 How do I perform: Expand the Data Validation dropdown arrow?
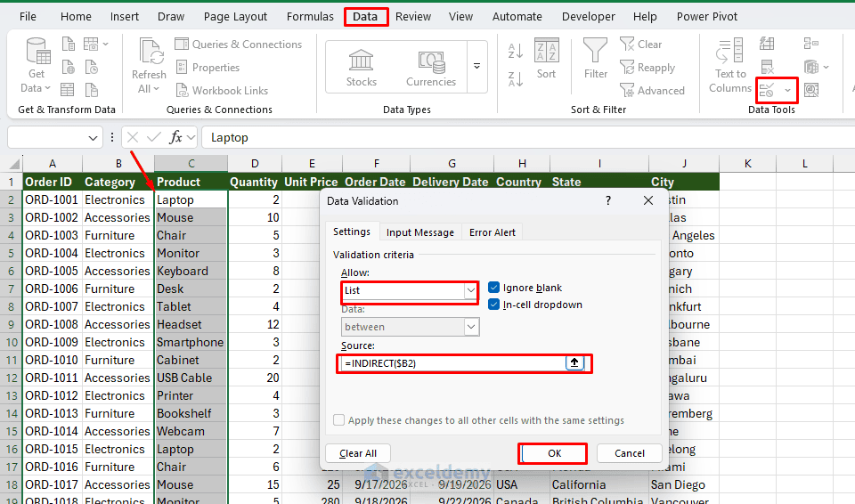click(787, 91)
